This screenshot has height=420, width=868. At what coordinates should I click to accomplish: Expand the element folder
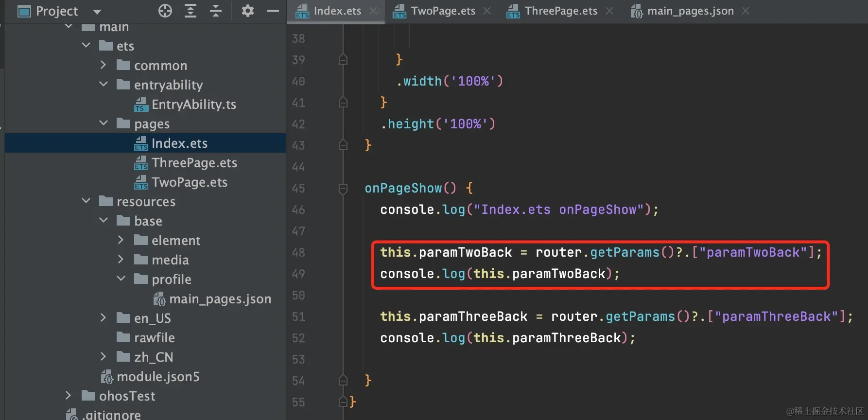[x=121, y=240]
